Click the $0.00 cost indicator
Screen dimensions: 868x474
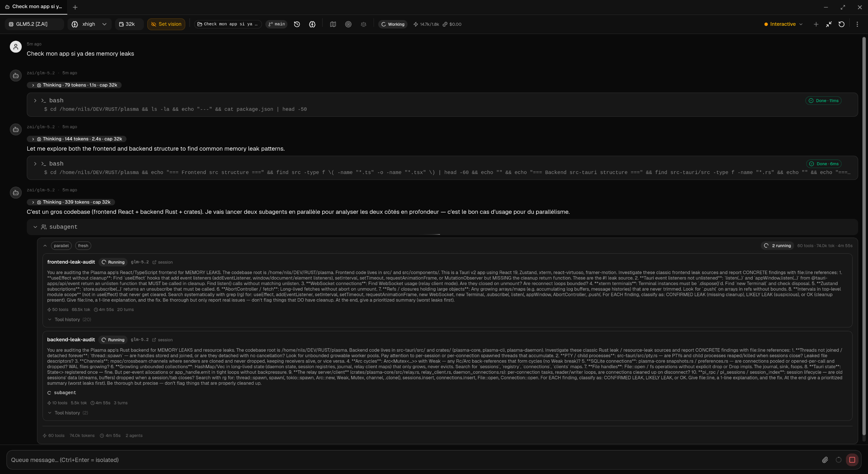452,24
